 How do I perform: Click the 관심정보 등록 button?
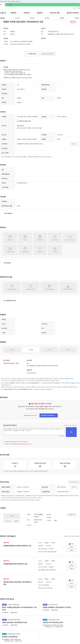(31, 54)
